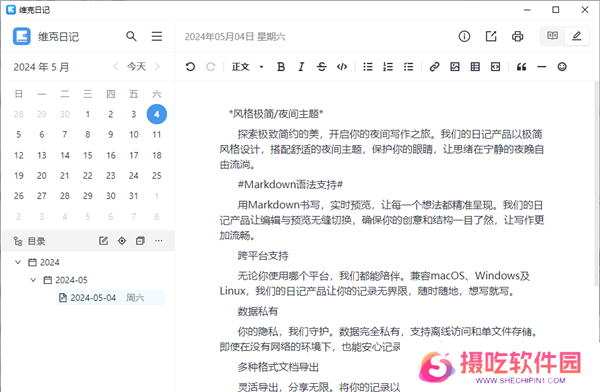
Task: Collapse the 2024 tree node
Action: click(x=18, y=262)
